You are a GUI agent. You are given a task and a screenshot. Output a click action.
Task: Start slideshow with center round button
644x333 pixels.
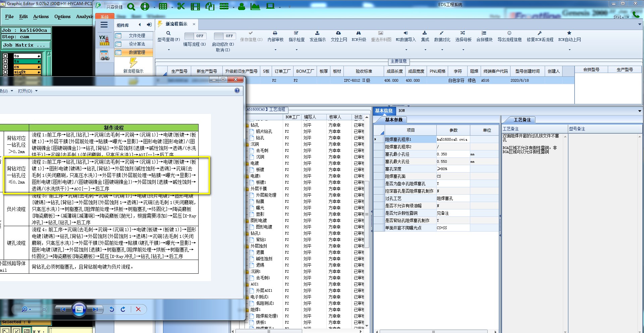[x=79, y=309]
